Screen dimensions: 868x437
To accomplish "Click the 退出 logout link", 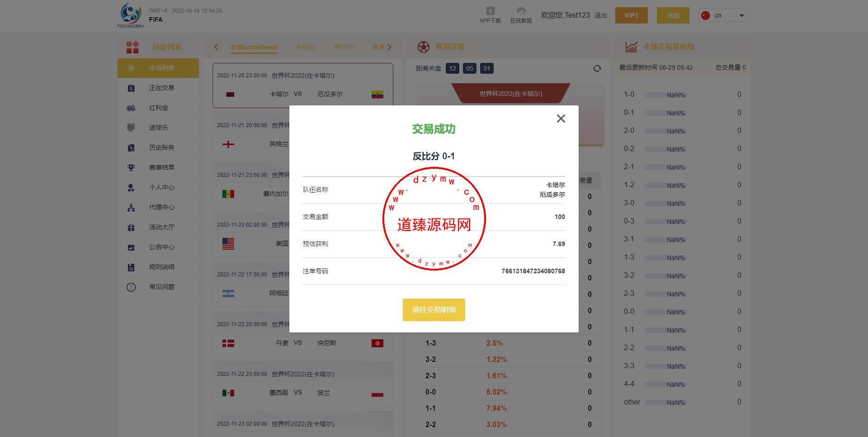I will (600, 15).
